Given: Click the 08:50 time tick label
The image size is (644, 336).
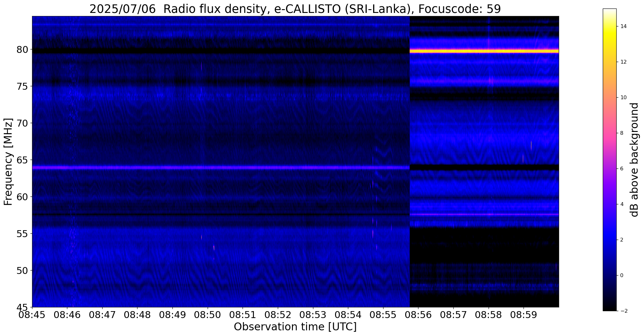Looking at the screenshot, I should [208, 315].
